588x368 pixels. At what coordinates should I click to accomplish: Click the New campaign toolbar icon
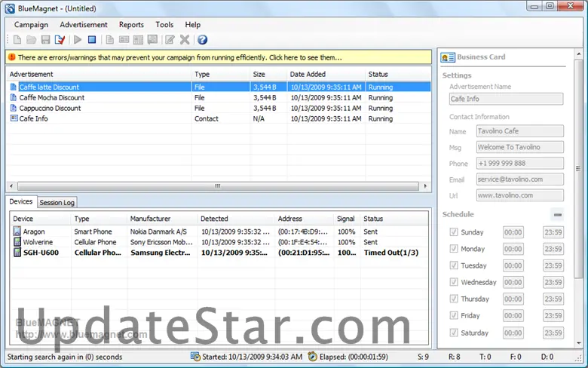17,39
